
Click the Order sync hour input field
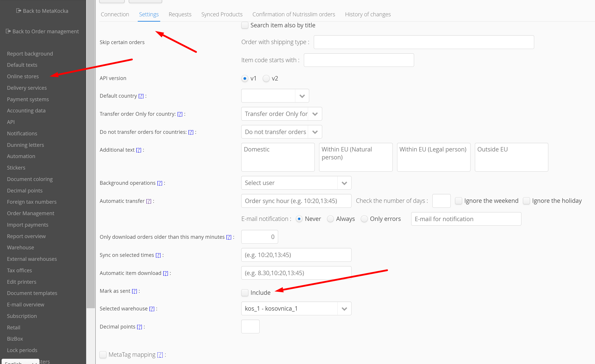tap(296, 201)
